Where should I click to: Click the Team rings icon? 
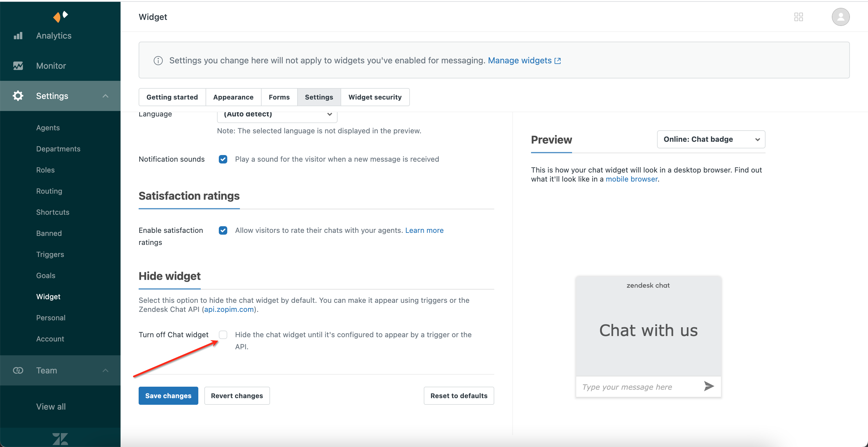coord(18,370)
